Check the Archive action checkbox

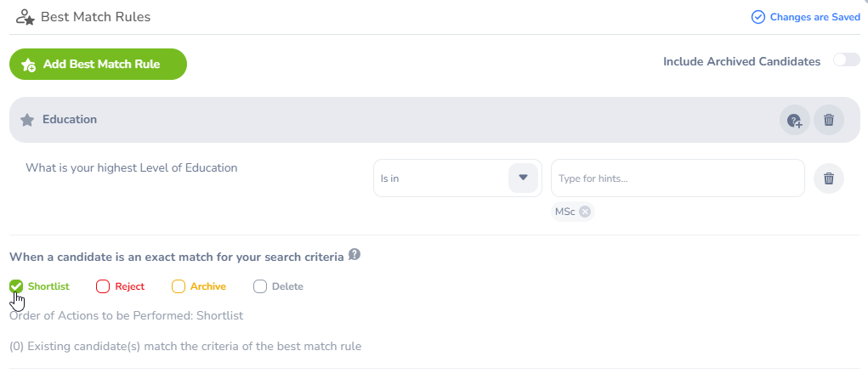click(179, 286)
